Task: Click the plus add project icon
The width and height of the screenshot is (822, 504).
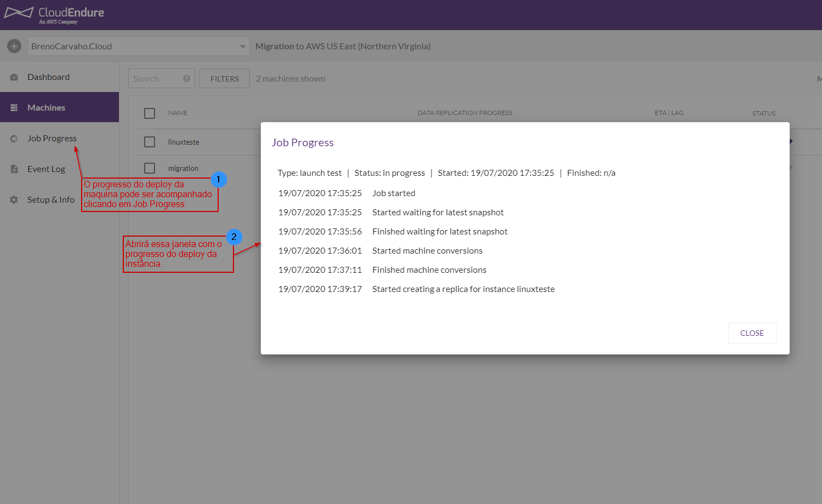Action: pos(14,47)
